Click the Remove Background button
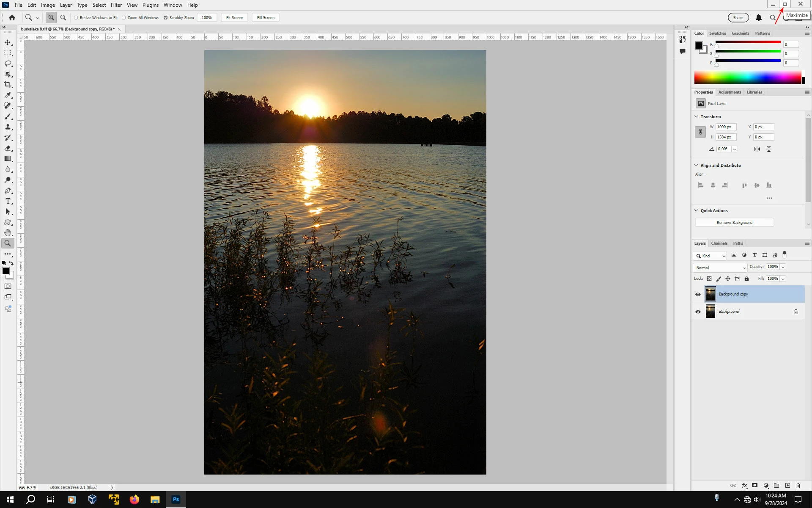 click(734, 222)
